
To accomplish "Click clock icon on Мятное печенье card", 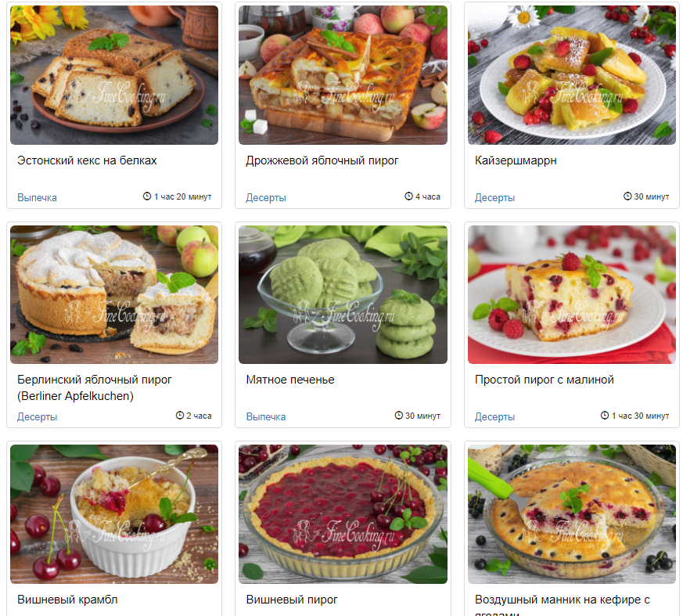I will pyautogui.click(x=398, y=416).
